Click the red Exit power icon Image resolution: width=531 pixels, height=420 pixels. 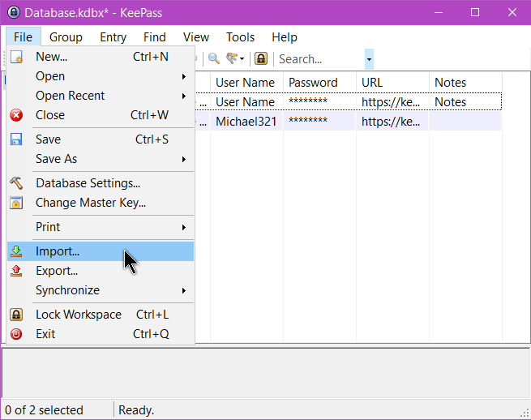click(16, 334)
